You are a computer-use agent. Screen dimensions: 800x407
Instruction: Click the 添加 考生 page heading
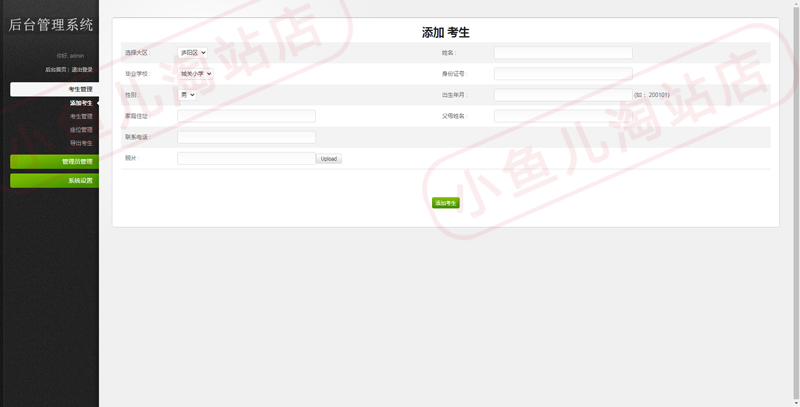point(445,33)
